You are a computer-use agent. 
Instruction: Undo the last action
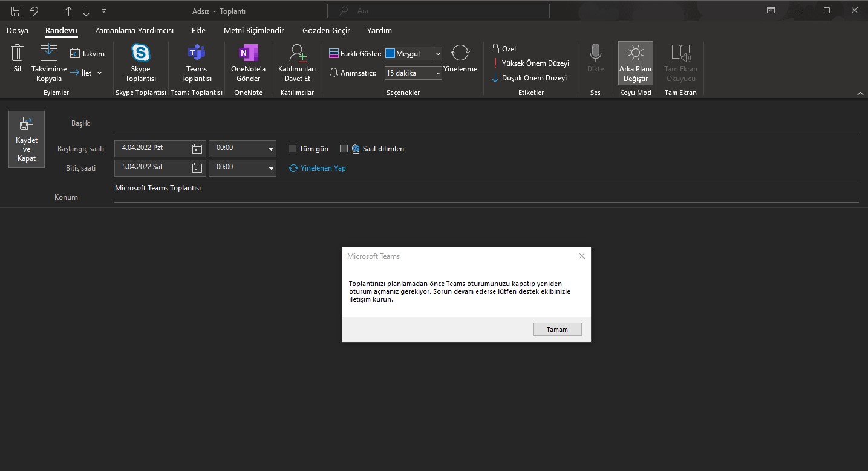34,11
